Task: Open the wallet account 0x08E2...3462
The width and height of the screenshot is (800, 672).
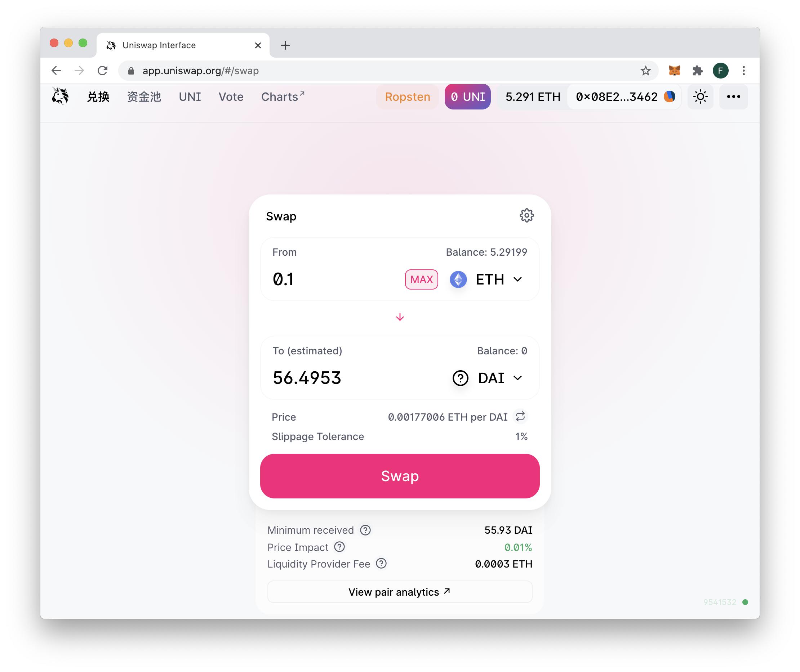Action: (624, 97)
